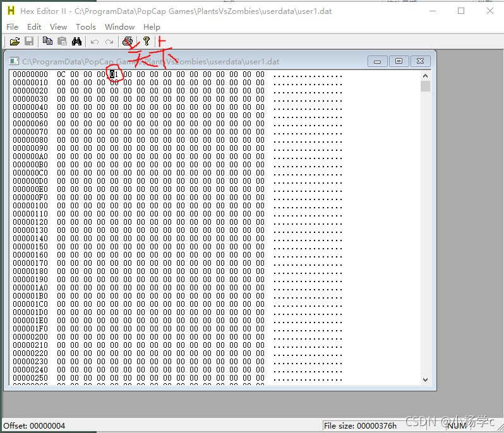The image size is (504, 433).
Task: Maximize the Hex Editor II main window
Action: point(461,11)
